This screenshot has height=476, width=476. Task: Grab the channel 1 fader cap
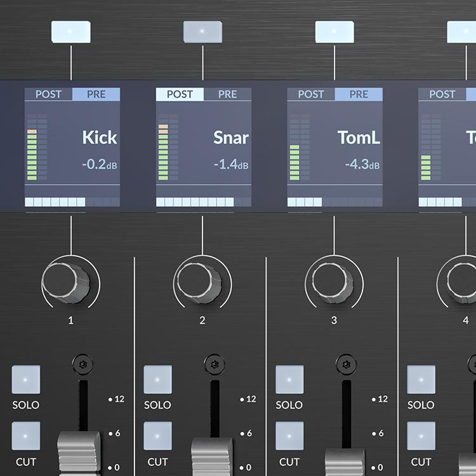pos(79,452)
